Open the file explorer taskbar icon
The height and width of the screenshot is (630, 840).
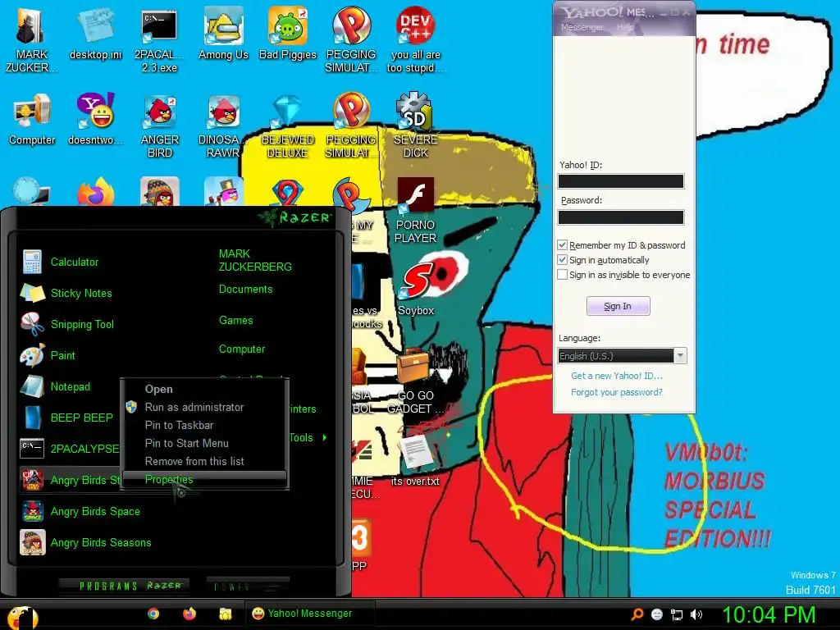225,614
